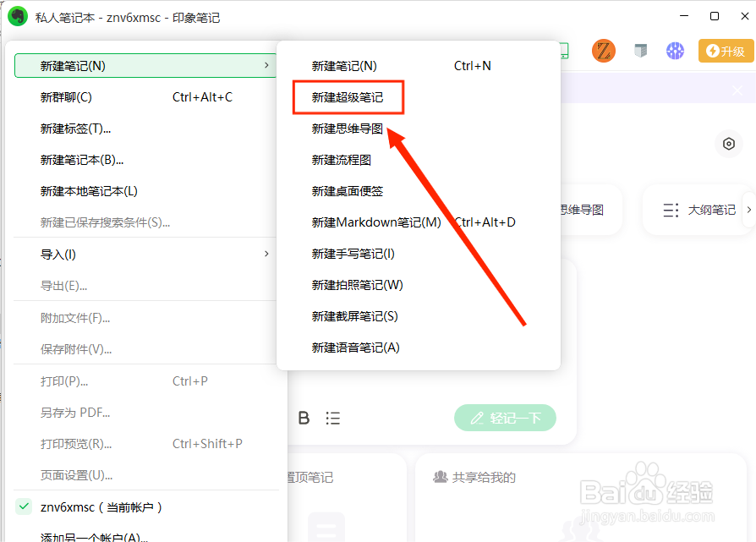Viewport: 756px width, 542px height.
Task: Select 另存为 PDF... menu entry
Action: click(145, 413)
